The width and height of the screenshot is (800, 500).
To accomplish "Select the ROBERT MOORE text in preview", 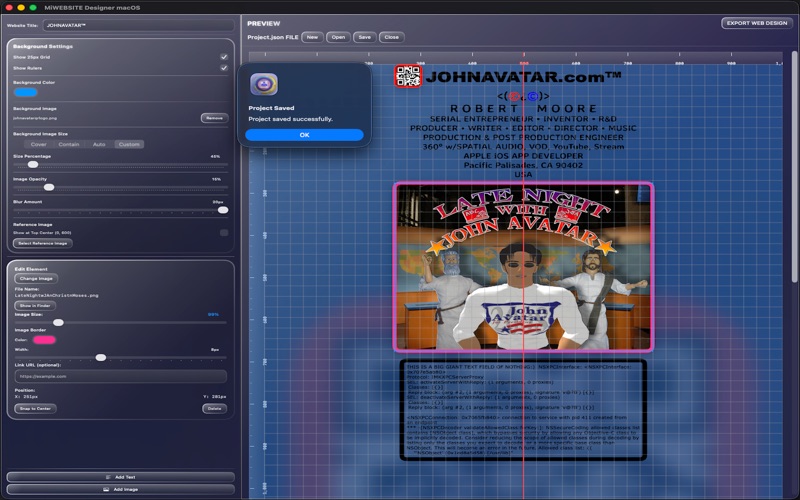I will (523, 109).
